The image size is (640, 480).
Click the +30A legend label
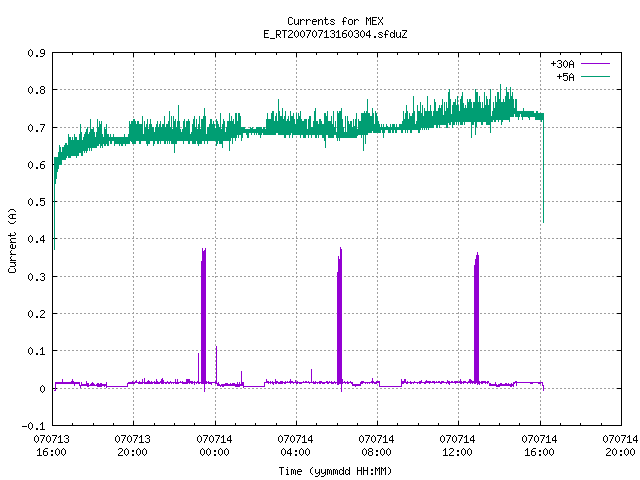(x=562, y=64)
